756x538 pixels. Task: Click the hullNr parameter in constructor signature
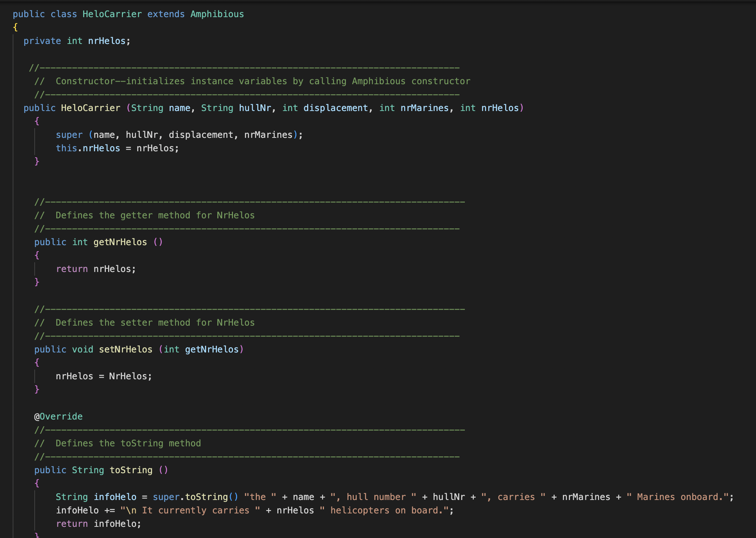255,108
